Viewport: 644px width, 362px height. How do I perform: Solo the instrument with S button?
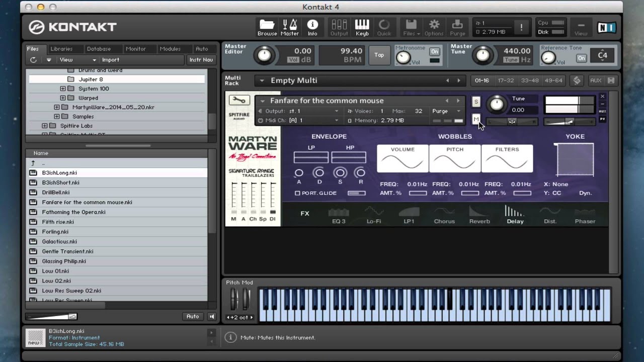tap(476, 102)
